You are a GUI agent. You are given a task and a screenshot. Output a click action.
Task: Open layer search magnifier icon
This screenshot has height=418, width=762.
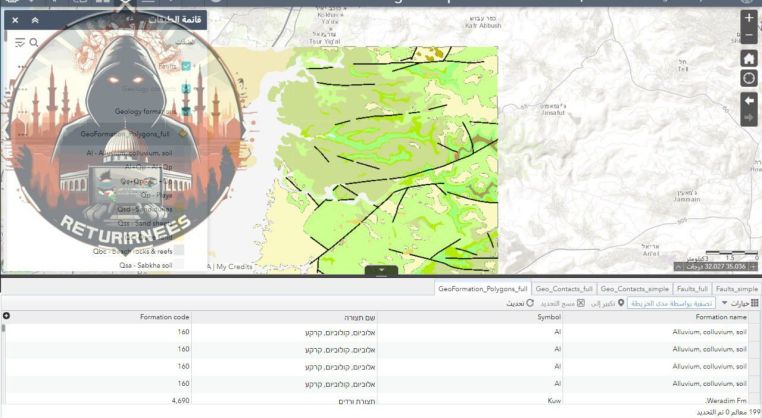tap(34, 43)
